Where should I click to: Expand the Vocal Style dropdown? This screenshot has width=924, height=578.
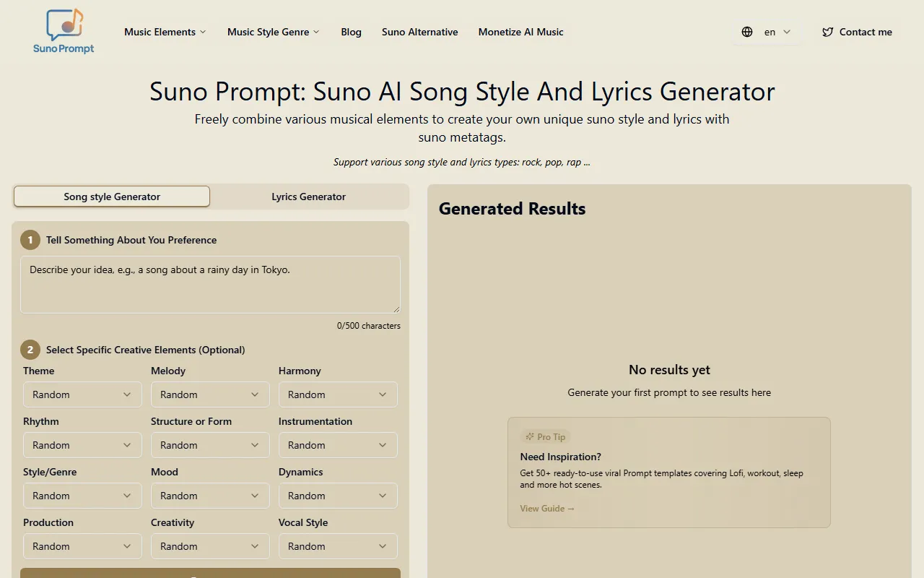338,546
